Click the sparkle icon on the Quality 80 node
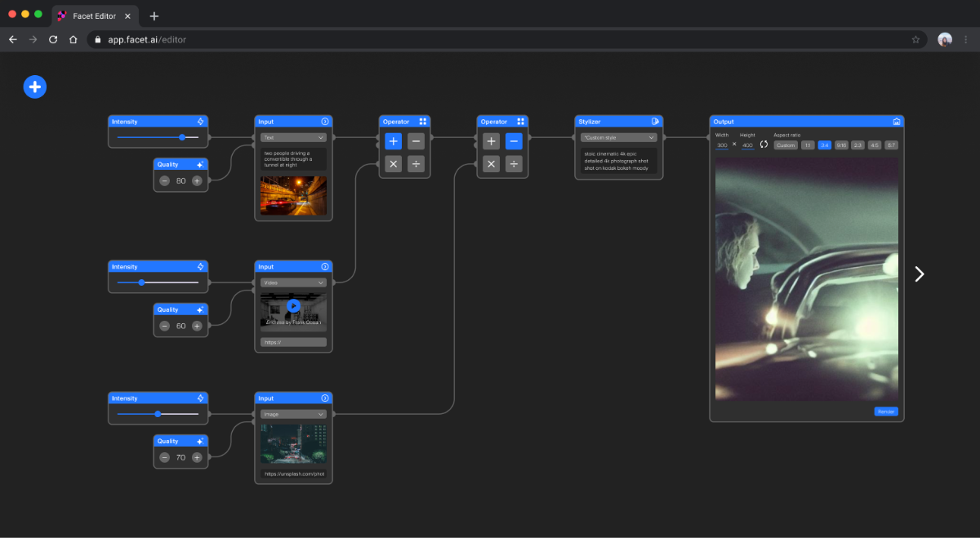 coord(200,165)
